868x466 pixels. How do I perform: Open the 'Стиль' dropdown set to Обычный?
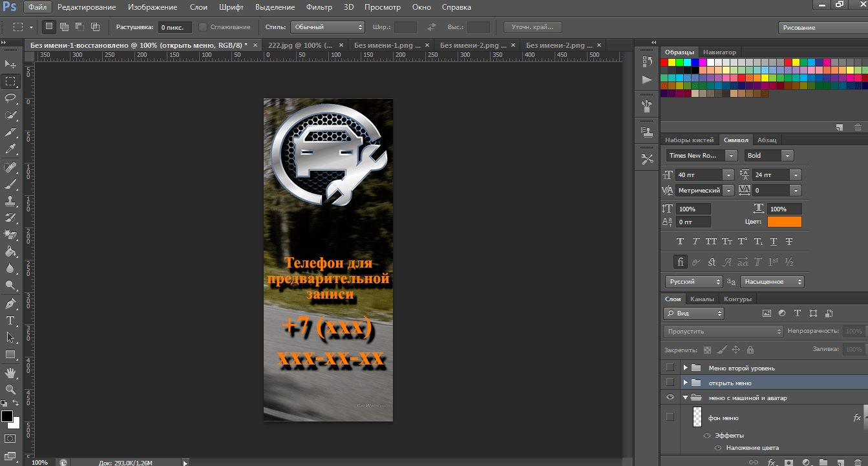(328, 27)
